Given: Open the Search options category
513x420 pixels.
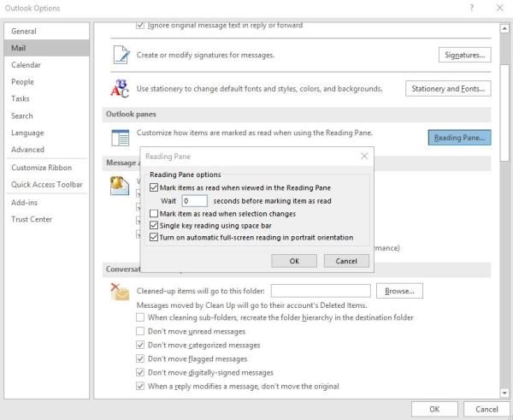Looking at the screenshot, I should [46, 115].
